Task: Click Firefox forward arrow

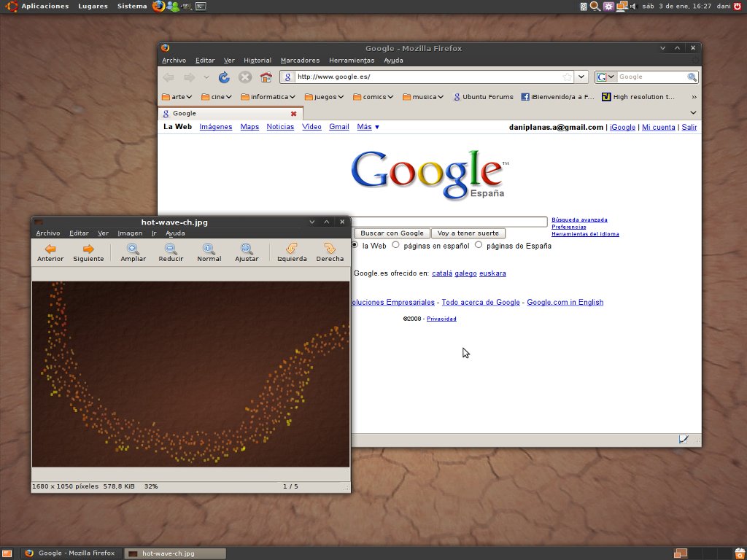Action: (x=189, y=77)
